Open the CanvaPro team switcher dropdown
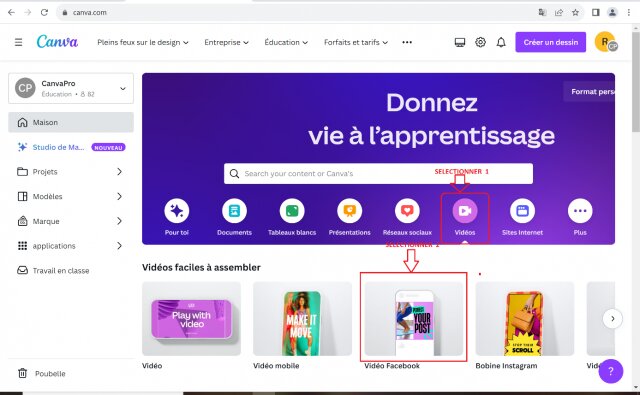This screenshot has height=395, width=640. click(x=71, y=88)
